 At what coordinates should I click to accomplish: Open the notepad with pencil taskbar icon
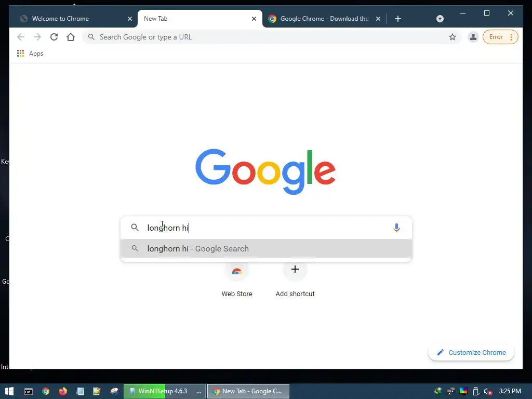click(97, 392)
